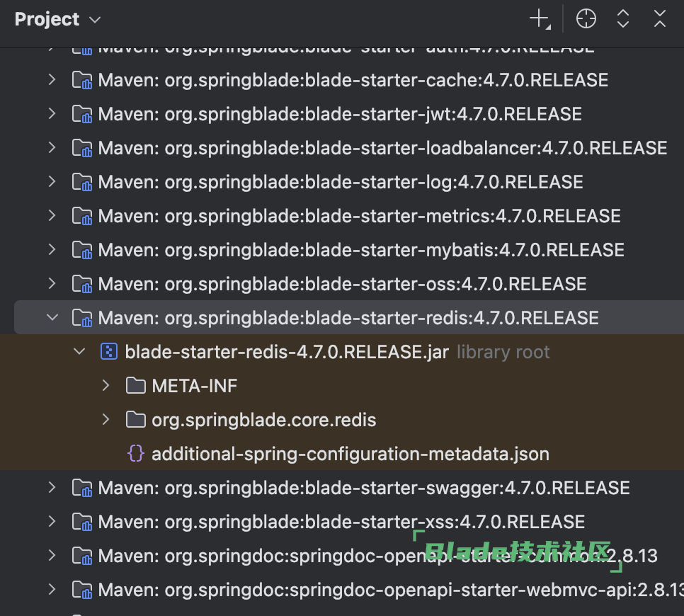684x616 pixels.
Task: Click the JSON braces icon of metadata file
Action: (135, 454)
